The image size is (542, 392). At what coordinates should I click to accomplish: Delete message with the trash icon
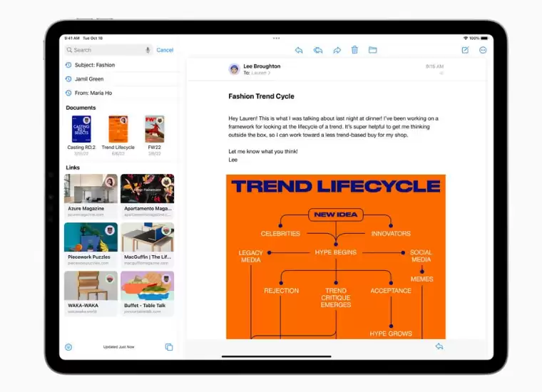click(354, 50)
